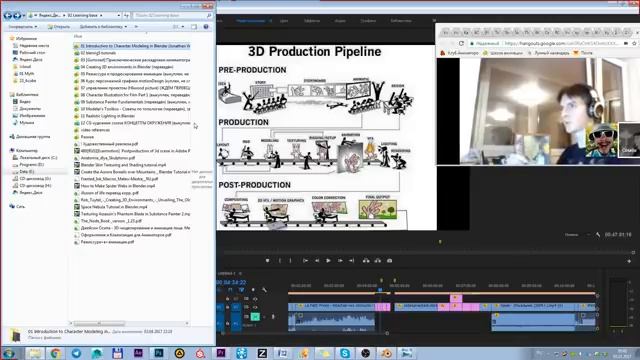Click the Explorer search field
This screenshot has width=640, height=360.
pos(173,16)
